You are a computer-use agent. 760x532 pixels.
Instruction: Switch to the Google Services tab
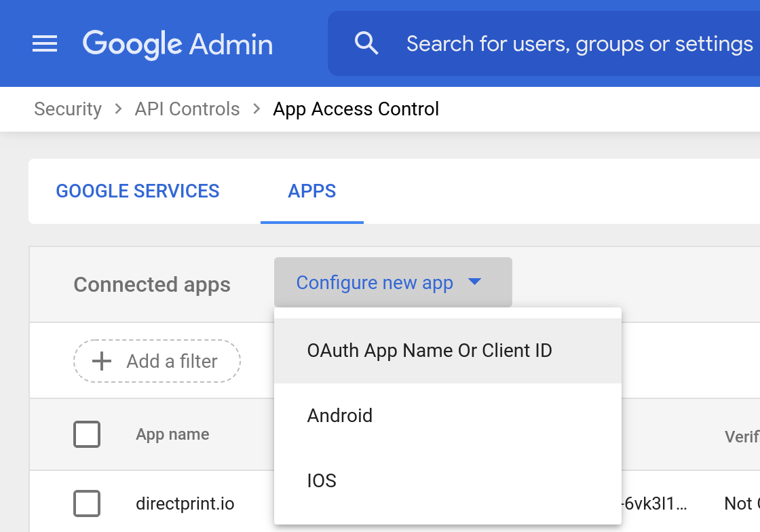[x=138, y=191]
